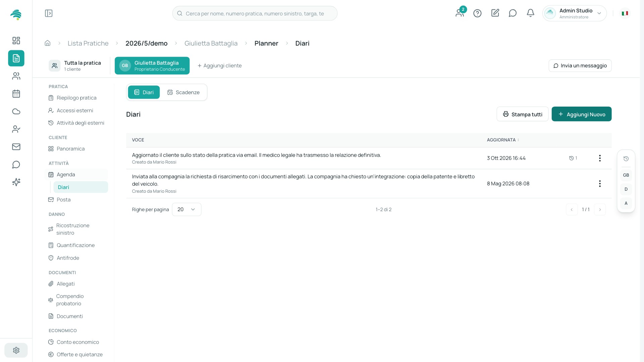Open the help question mark icon
This screenshot has width=644, height=362.
click(477, 13)
